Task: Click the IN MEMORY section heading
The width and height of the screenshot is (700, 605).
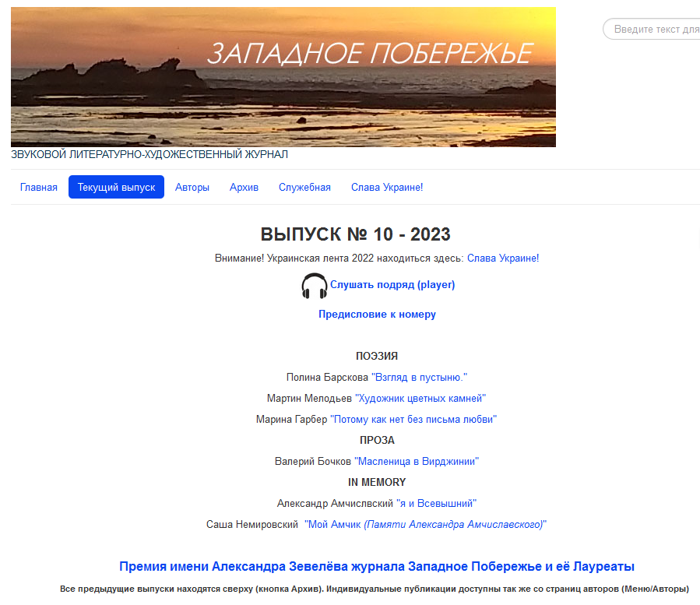Action: 377,482
